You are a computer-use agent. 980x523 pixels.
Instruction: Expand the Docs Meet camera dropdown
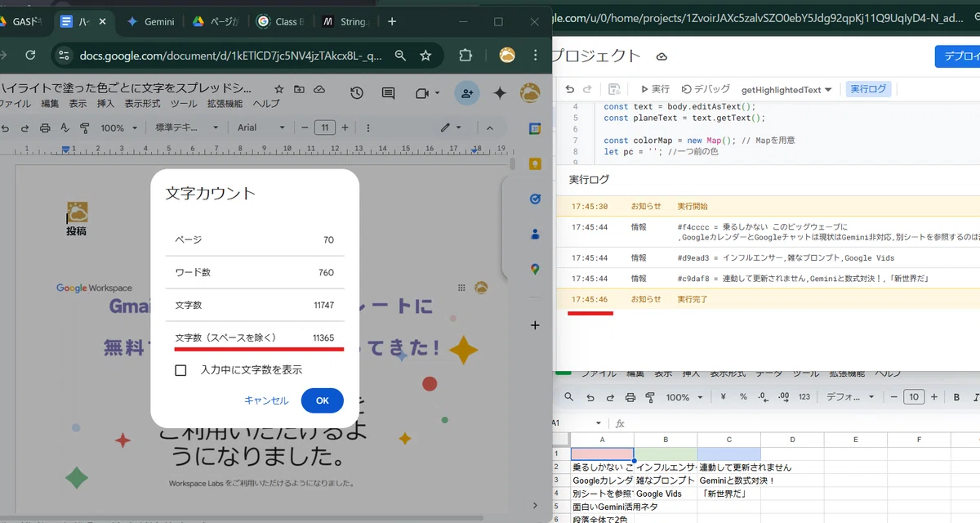(439, 94)
